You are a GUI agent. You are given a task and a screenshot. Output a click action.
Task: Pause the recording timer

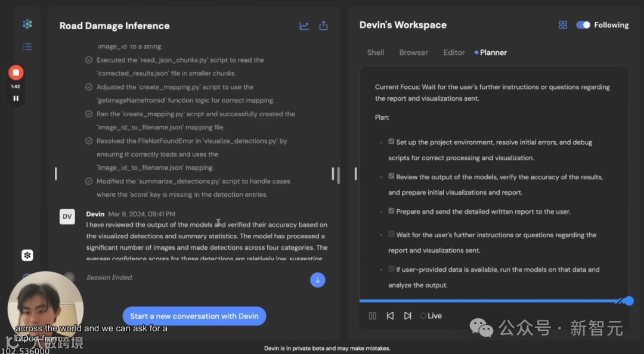pyautogui.click(x=16, y=98)
